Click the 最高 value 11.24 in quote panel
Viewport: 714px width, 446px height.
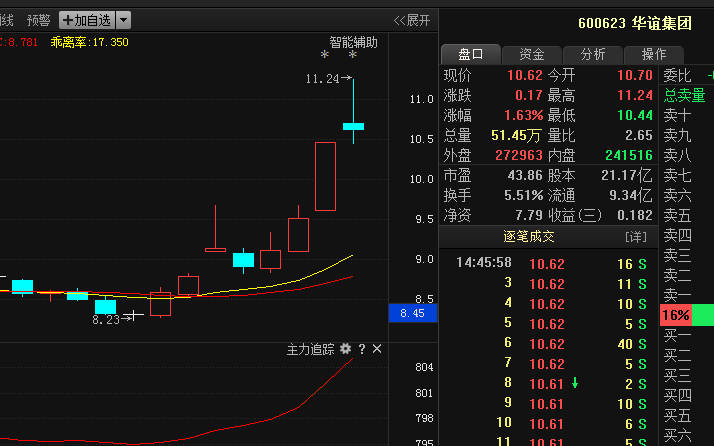[635, 95]
